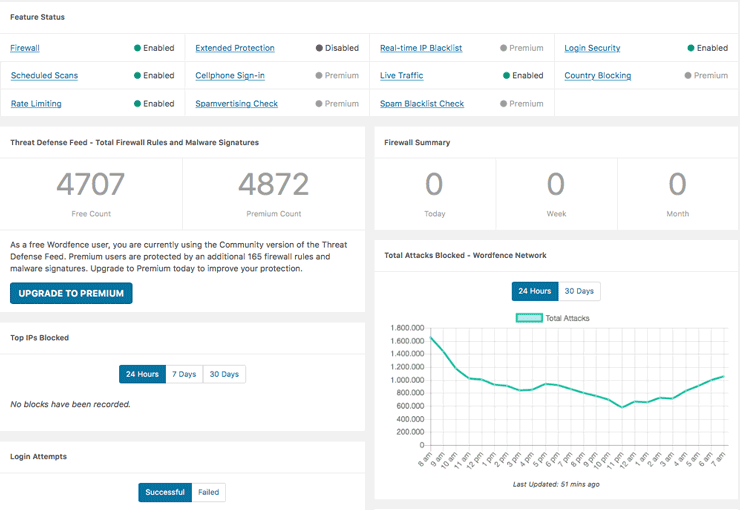Show Failed login attempts

tap(209, 492)
